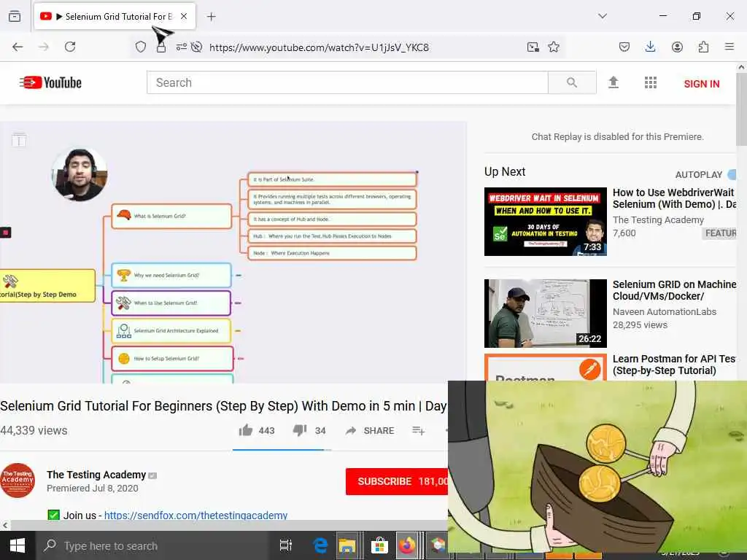This screenshot has height=560, width=747.
Task: Save page to Pocket
Action: [624, 47]
